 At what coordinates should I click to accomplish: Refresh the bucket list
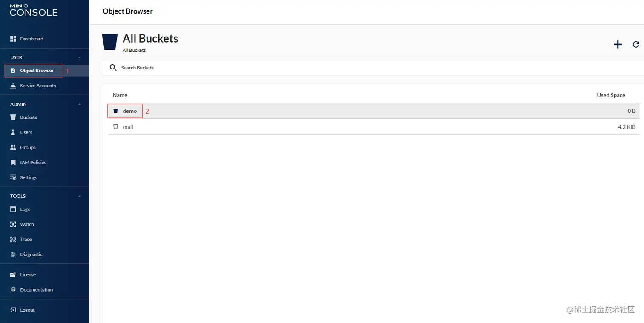point(636,44)
